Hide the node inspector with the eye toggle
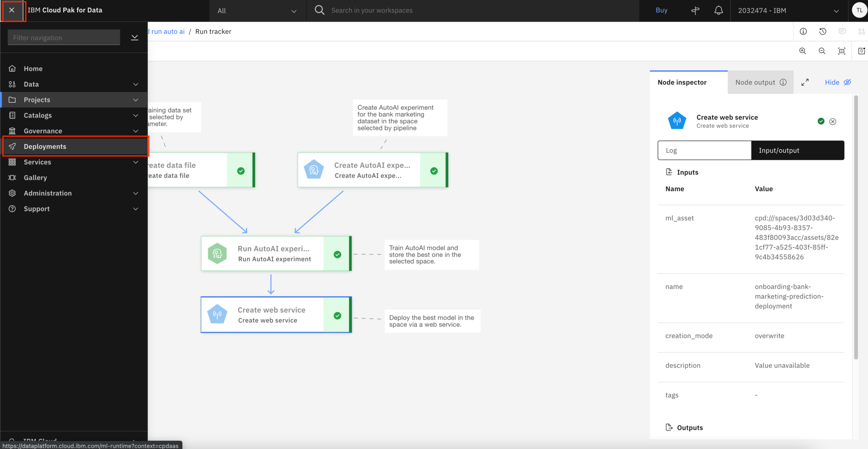The image size is (868, 449). (x=838, y=82)
